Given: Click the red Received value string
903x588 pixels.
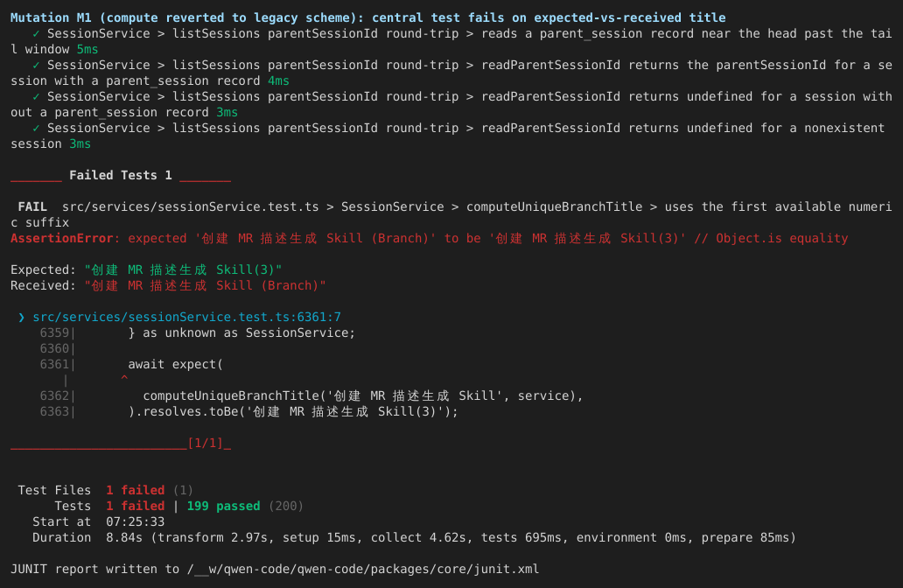Looking at the screenshot, I should pos(205,285).
